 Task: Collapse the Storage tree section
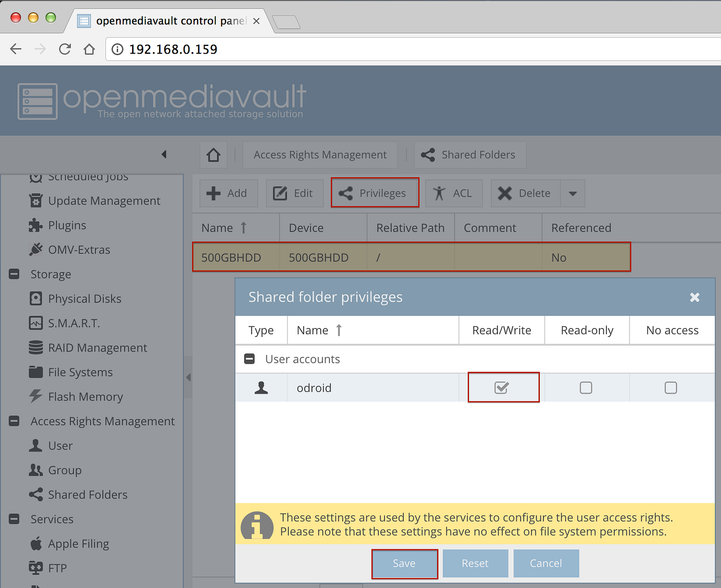(x=14, y=274)
